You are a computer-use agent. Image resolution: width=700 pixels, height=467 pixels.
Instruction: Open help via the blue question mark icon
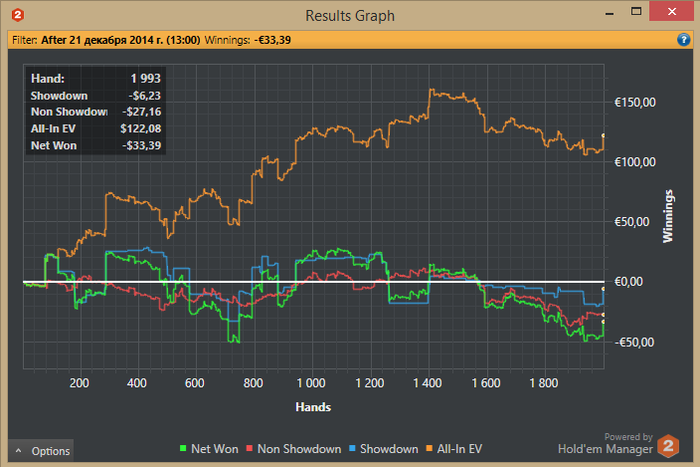(683, 40)
